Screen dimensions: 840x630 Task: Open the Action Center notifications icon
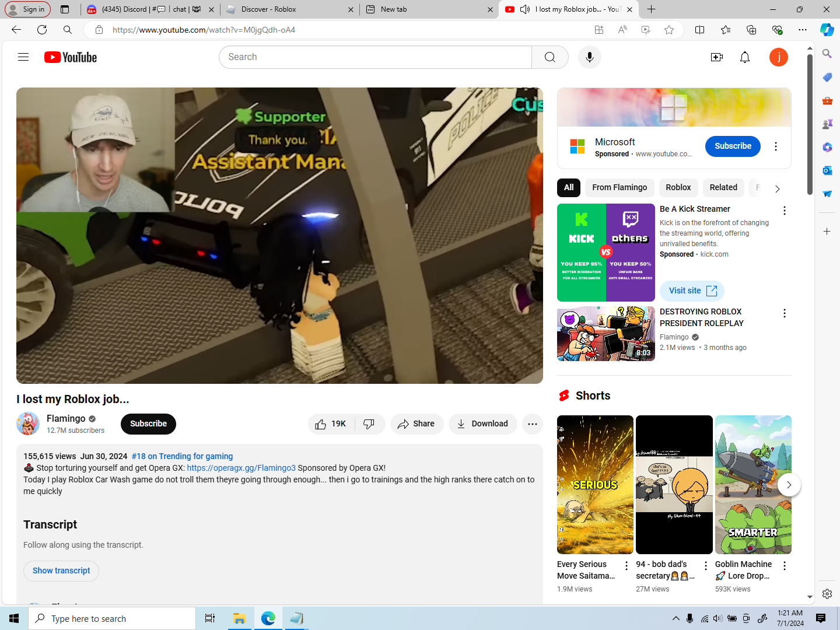[x=821, y=618]
